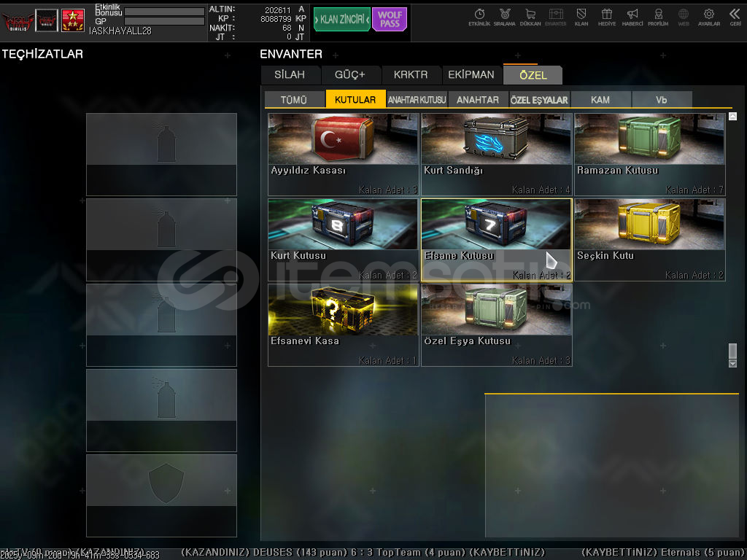Viewport: 747px width, 560px height.
Task: Open the AYARLAR gear icon
Action: pyautogui.click(x=709, y=17)
